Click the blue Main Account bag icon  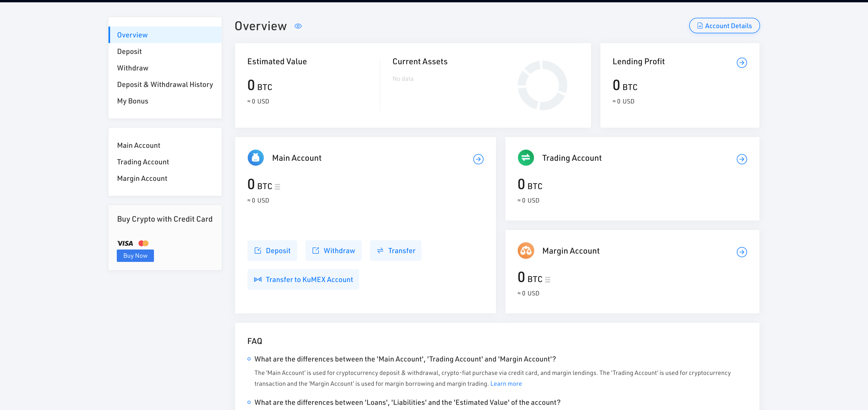256,158
